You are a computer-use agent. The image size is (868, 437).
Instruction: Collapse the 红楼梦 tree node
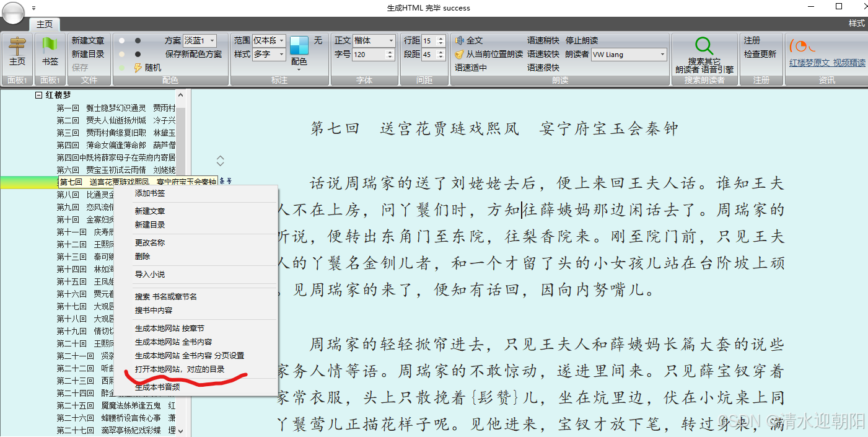click(x=38, y=95)
